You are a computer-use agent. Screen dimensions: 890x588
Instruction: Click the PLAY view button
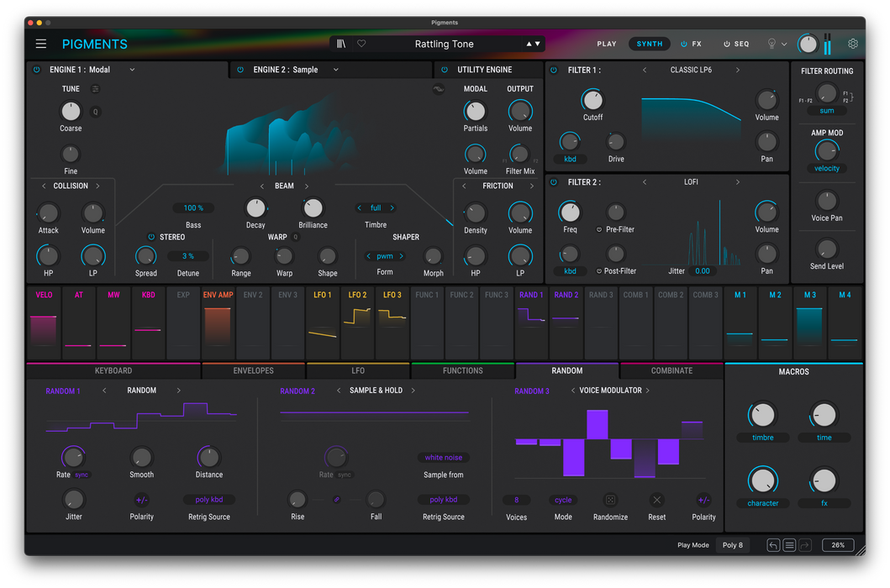click(607, 44)
